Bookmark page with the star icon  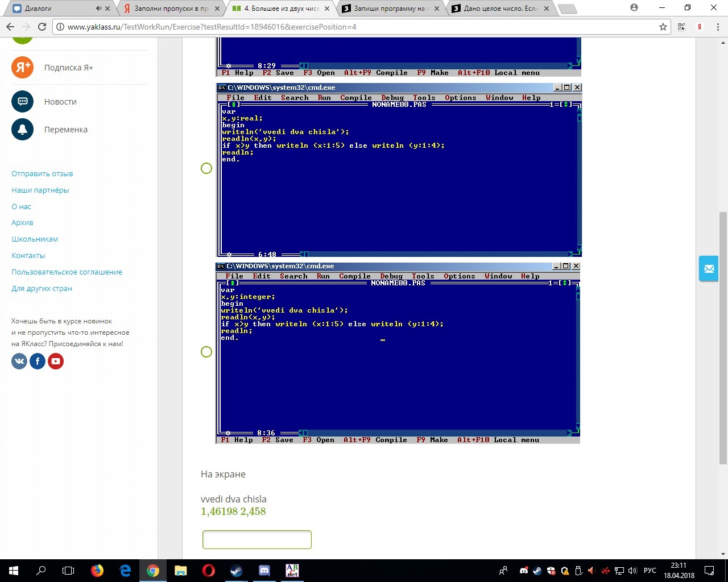point(663,27)
